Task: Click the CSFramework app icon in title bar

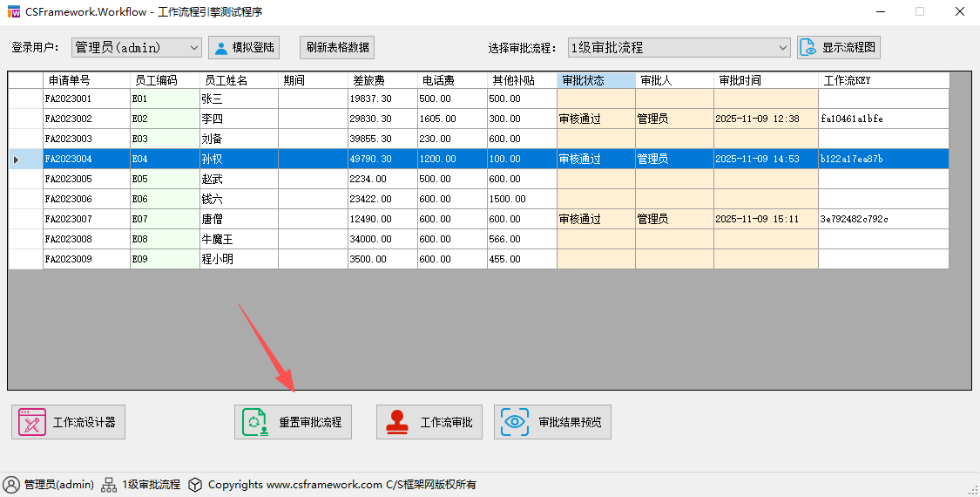Action: (13, 11)
